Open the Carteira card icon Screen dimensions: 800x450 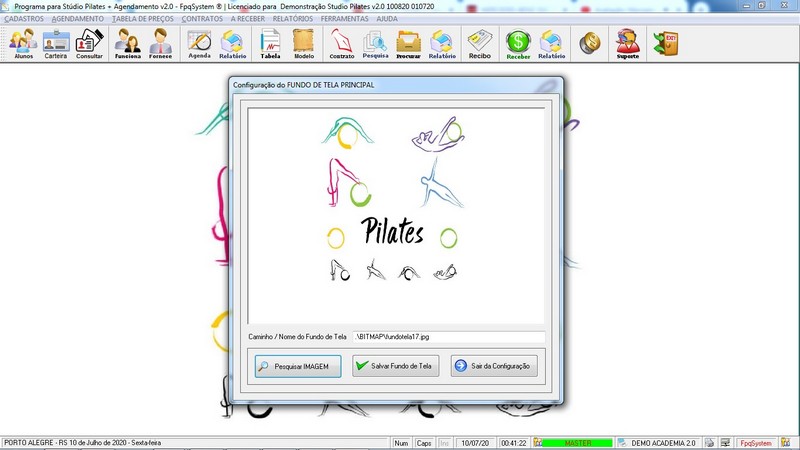tap(56, 44)
